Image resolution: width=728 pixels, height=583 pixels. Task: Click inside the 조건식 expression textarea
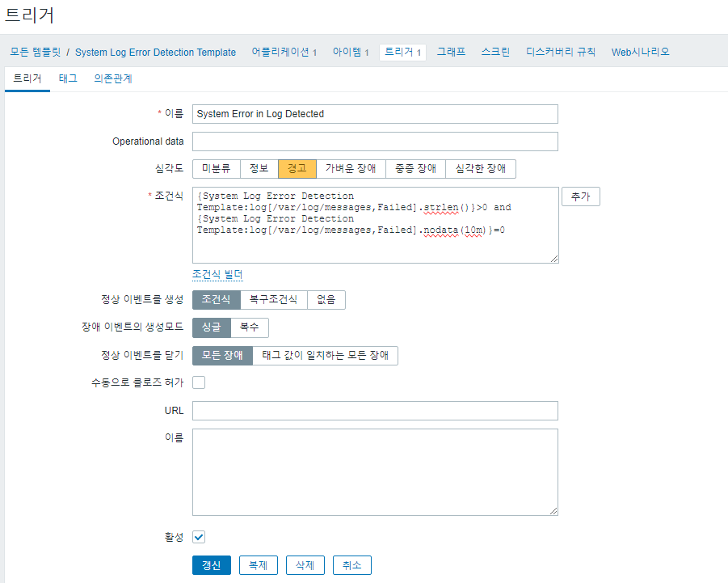(375, 225)
